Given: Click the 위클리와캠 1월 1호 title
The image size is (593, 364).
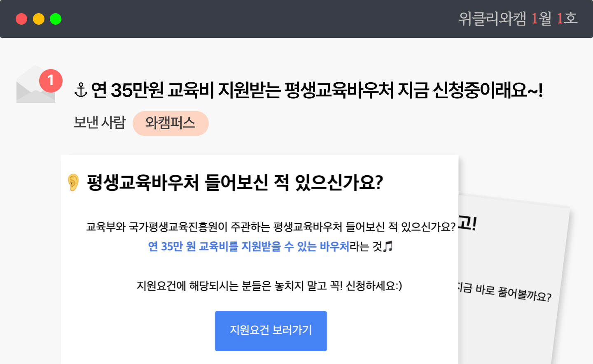Looking at the screenshot, I should [x=518, y=19].
